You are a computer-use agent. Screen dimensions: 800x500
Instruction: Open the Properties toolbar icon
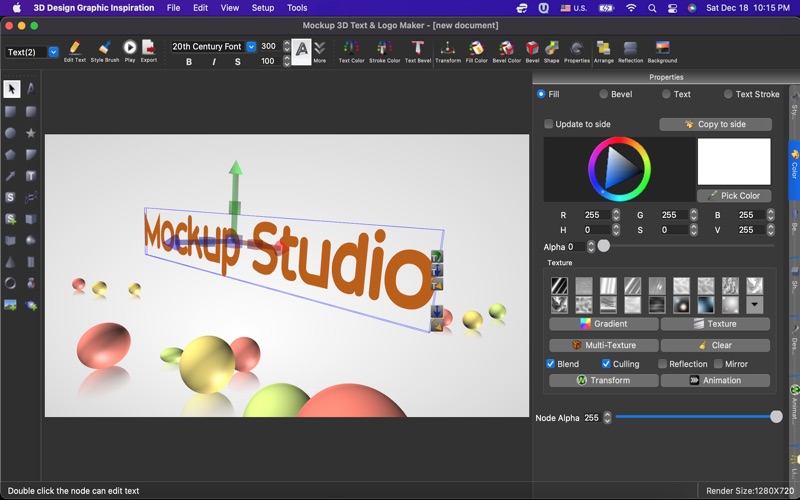pyautogui.click(x=577, y=52)
